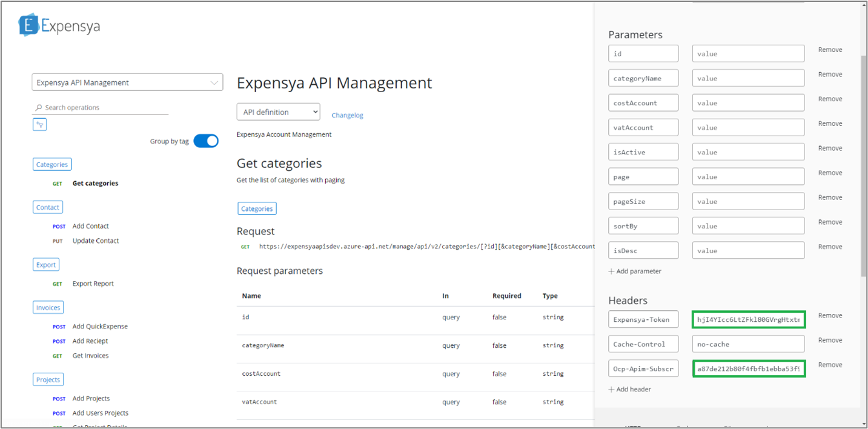Click Add header

[x=630, y=390]
